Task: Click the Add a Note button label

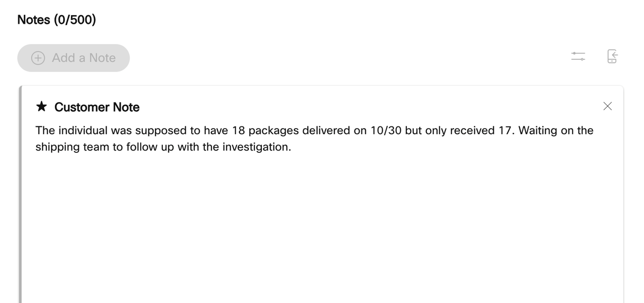Action: (84, 58)
